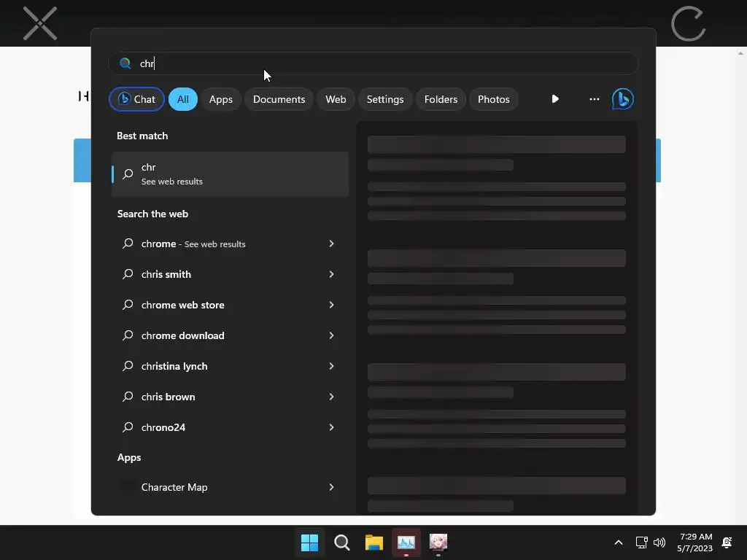
Task: Expand chris brown arrow
Action: (x=332, y=397)
